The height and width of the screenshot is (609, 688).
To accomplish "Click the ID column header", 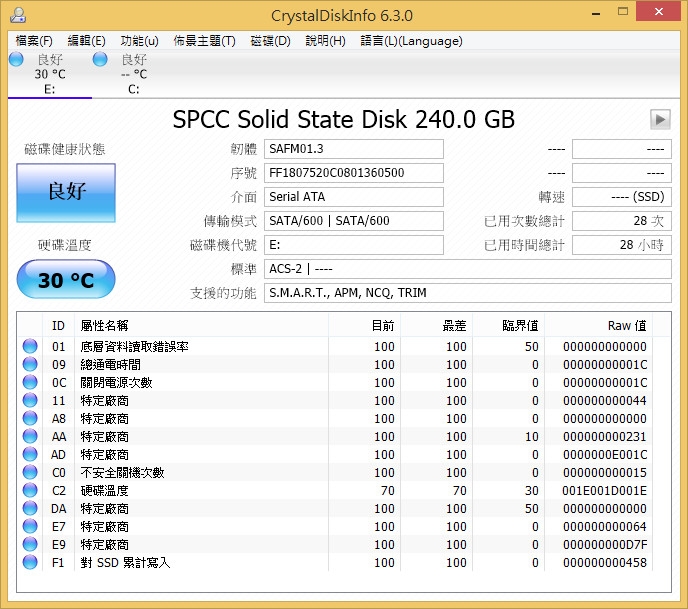I will point(58,326).
